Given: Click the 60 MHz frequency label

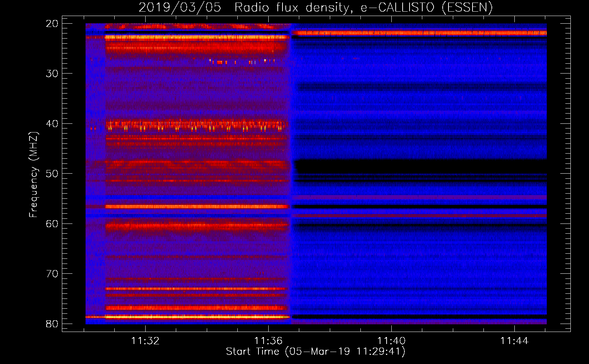Looking at the screenshot, I should click(52, 224).
